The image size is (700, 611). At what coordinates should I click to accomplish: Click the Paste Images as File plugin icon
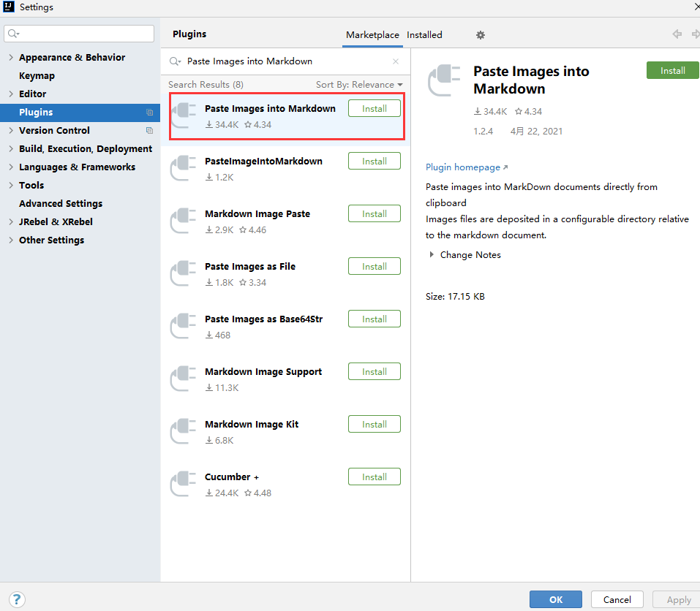pos(183,273)
